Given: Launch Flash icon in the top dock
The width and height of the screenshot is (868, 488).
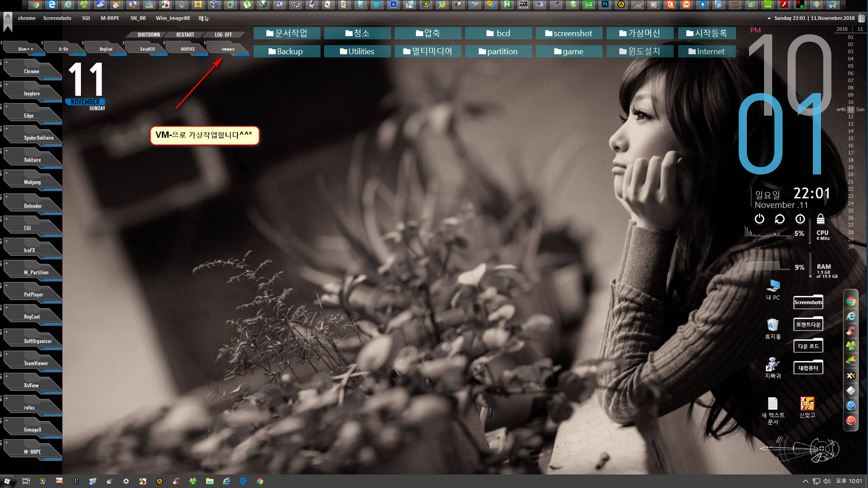Looking at the screenshot, I should point(784,5).
